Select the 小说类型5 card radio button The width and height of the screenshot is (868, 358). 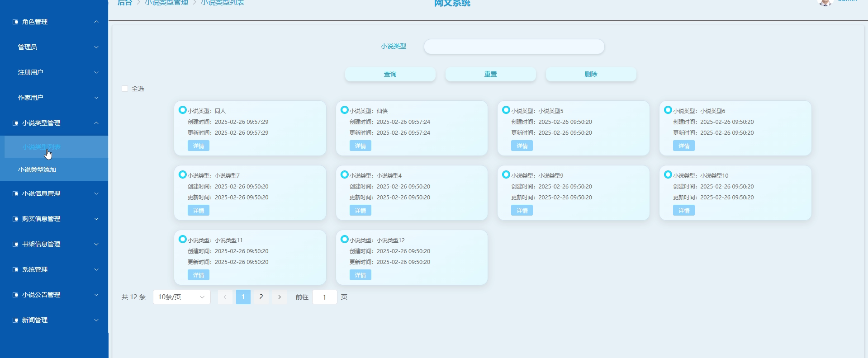coord(506,110)
